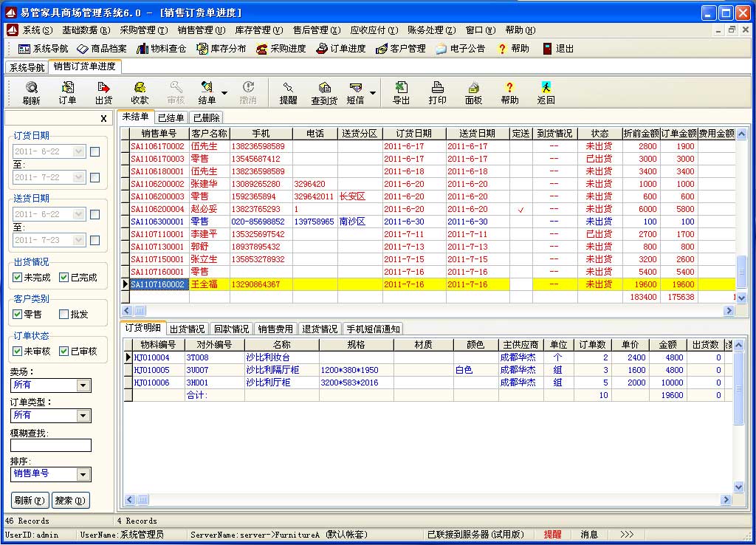The image size is (756, 545).
Task: Click the 导出 export icon
Action: click(x=401, y=92)
